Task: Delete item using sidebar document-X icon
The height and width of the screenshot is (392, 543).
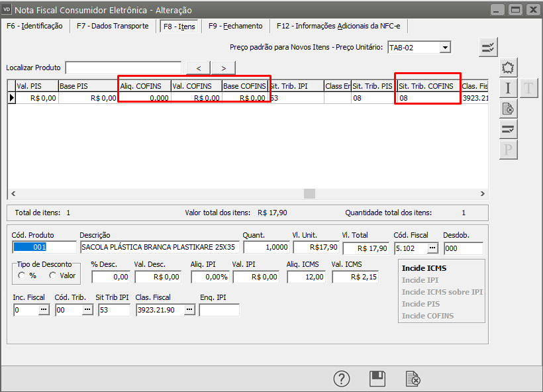Action: click(x=508, y=109)
